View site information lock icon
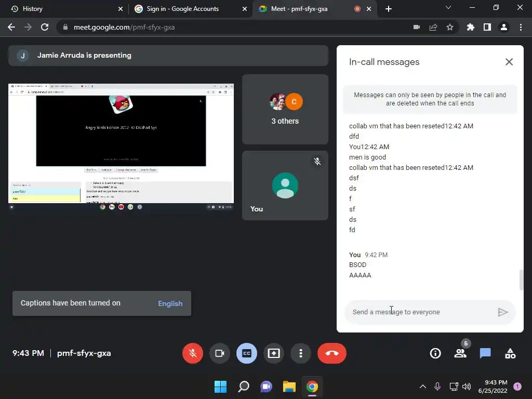 pos(65,27)
